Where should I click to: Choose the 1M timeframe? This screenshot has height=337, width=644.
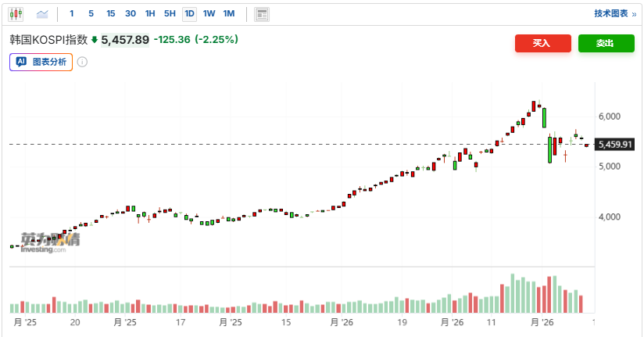click(228, 14)
